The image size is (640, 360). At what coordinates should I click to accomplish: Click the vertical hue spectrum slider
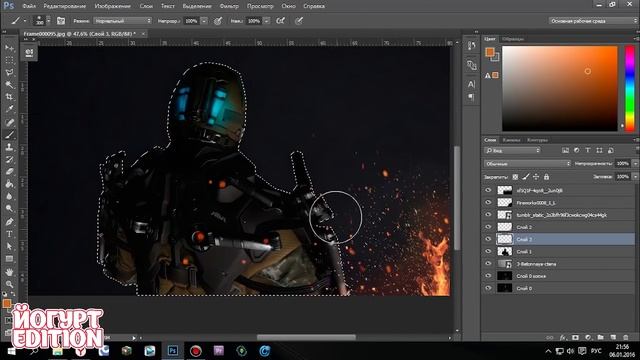pyautogui.click(x=630, y=89)
